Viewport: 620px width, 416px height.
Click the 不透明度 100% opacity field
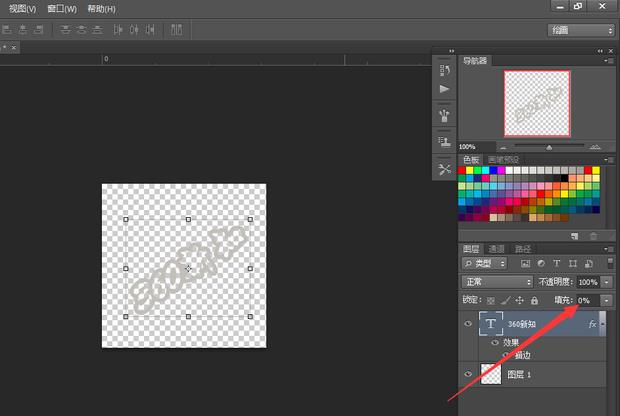coord(588,282)
